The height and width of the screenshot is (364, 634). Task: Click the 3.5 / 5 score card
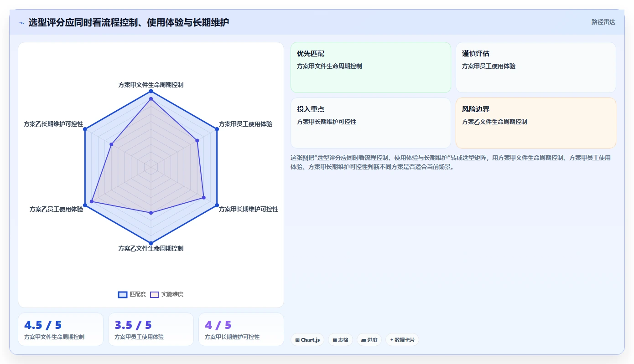[151, 329]
